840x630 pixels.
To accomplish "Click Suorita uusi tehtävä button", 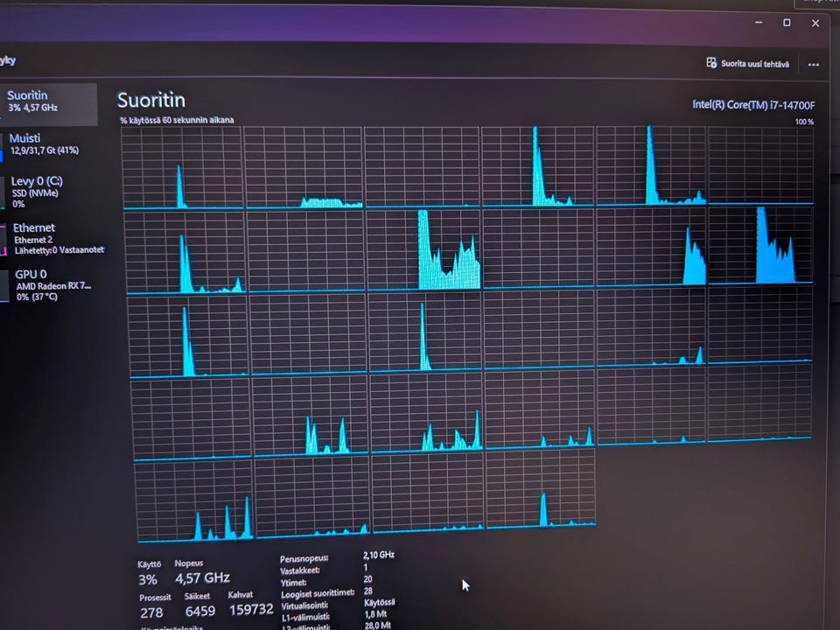I will pyautogui.click(x=748, y=63).
